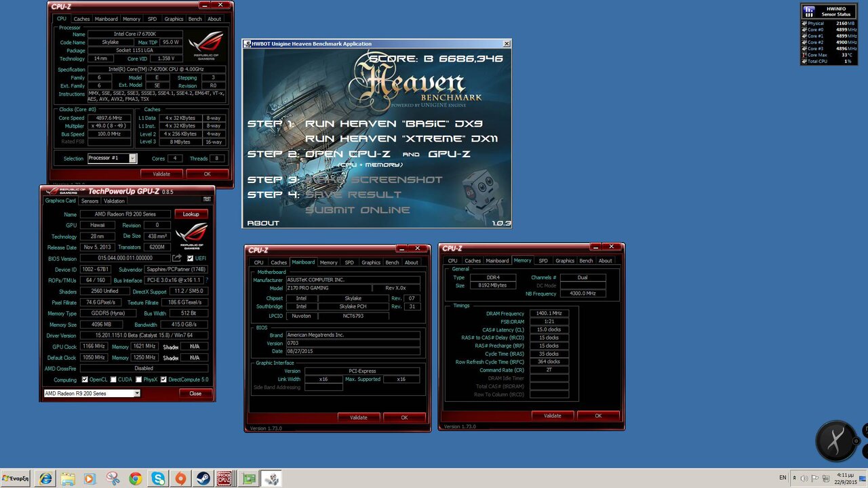Toggle the UEFI checkbox in GPU-Z
This screenshot has height=488, width=868.
pyautogui.click(x=191, y=258)
